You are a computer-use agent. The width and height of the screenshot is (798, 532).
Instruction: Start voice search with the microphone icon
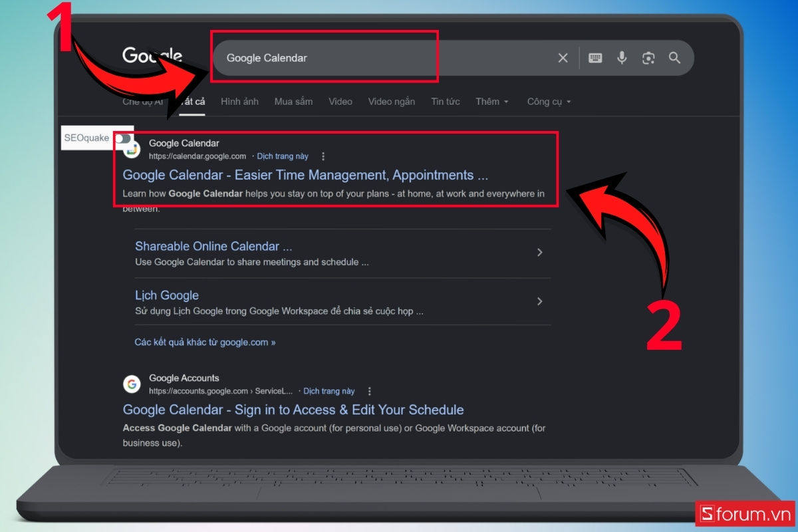click(622, 58)
